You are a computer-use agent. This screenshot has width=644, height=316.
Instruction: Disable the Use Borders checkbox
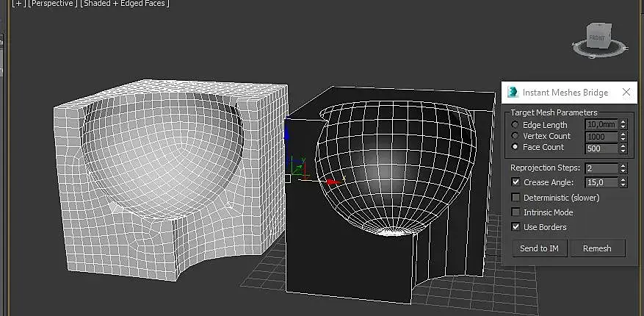tap(515, 227)
